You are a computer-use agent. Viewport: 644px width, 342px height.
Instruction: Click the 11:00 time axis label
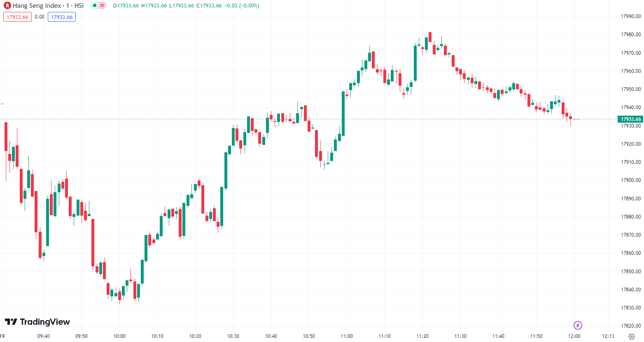(347, 336)
